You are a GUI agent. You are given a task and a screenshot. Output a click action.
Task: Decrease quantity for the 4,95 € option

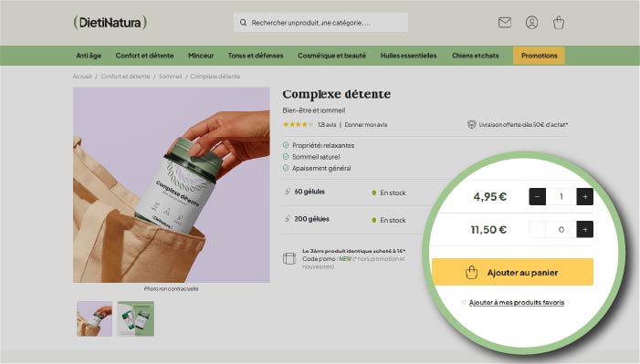tap(537, 197)
